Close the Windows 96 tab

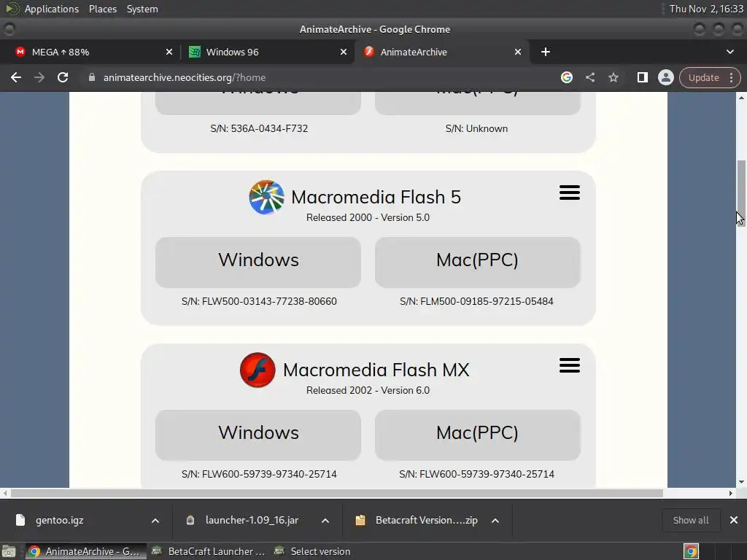pyautogui.click(x=343, y=52)
